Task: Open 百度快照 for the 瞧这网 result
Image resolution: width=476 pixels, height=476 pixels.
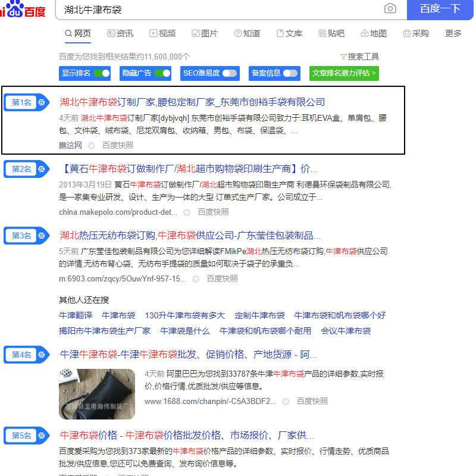Action: [118, 145]
